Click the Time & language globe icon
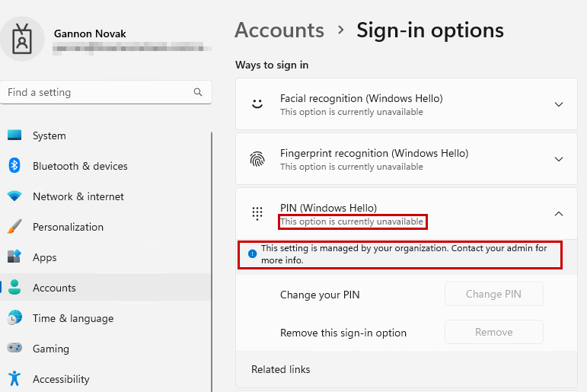This screenshot has height=392, width=587. click(x=14, y=318)
